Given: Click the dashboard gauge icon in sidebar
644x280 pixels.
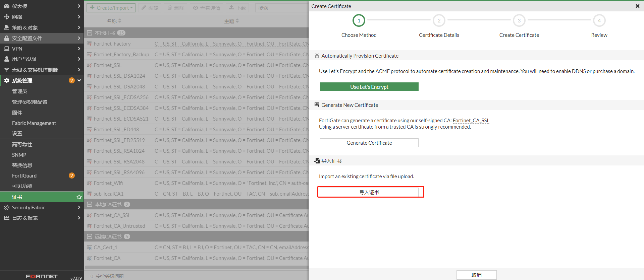Looking at the screenshot, I should pos(6,6).
